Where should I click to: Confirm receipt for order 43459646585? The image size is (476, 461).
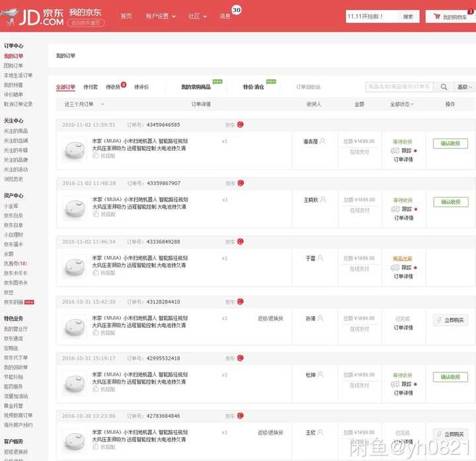tap(450, 144)
